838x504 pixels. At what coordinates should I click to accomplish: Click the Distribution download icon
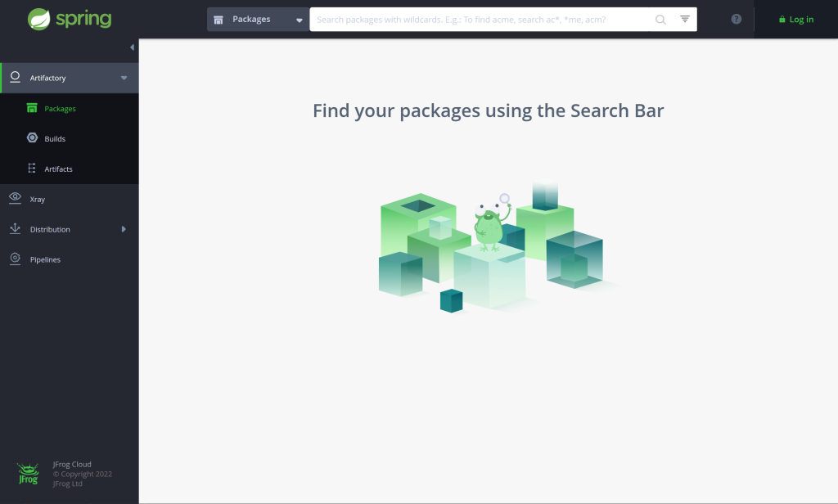pos(15,229)
